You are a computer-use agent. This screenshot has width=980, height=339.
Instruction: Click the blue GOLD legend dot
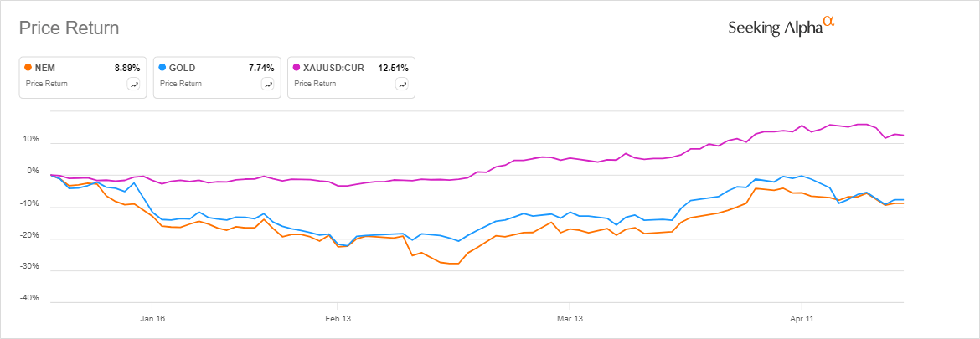pyautogui.click(x=162, y=68)
